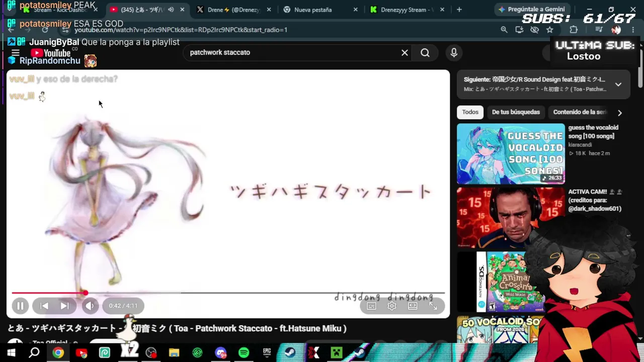Click the Chrome taskbar icon
This screenshot has width=644, height=362.
click(x=58, y=352)
